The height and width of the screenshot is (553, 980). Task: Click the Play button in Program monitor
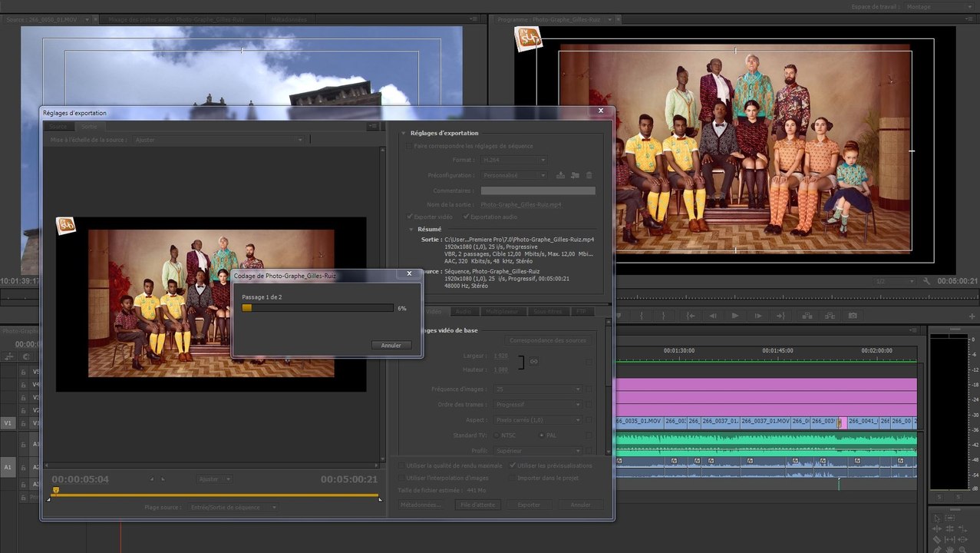click(735, 316)
